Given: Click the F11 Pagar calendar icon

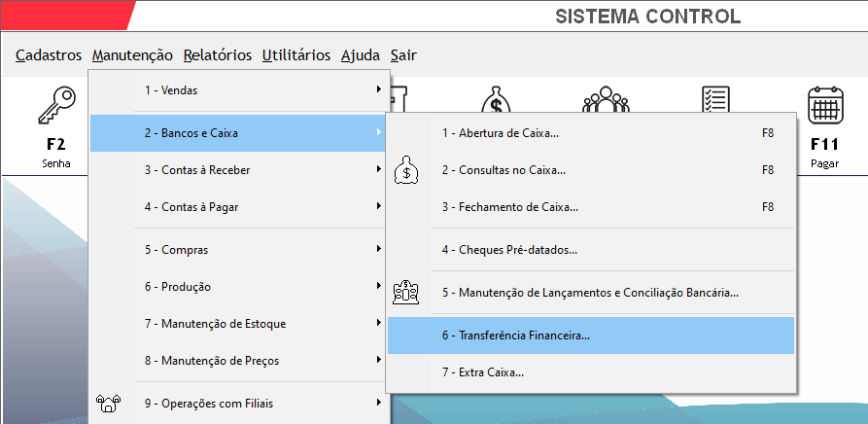Looking at the screenshot, I should tap(825, 105).
